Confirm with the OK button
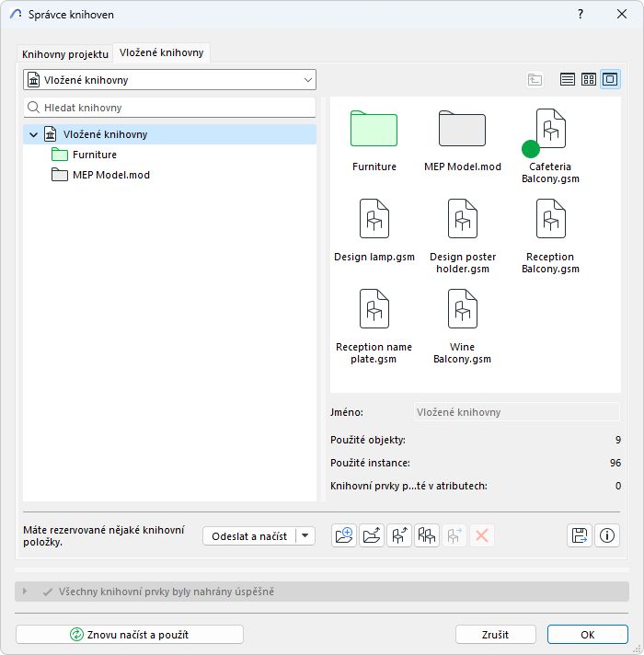Viewport: 644px width, 655px height. [588, 635]
